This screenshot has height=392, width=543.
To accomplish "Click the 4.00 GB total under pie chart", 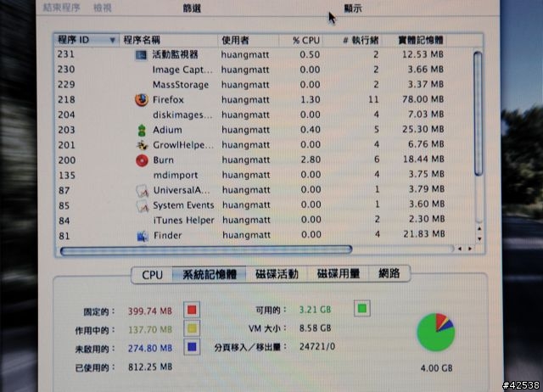I will click(x=436, y=368).
